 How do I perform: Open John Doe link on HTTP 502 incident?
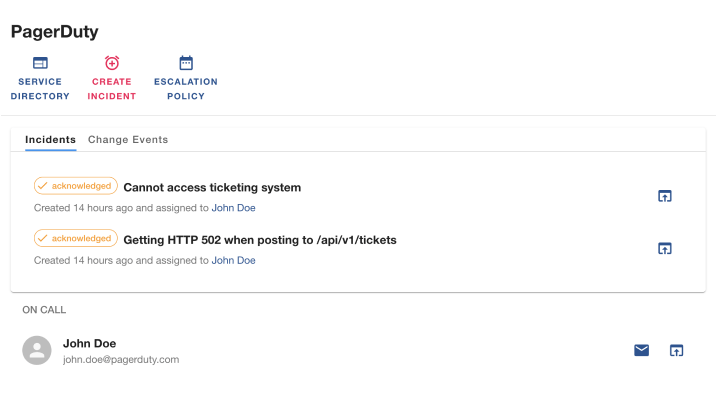233,260
